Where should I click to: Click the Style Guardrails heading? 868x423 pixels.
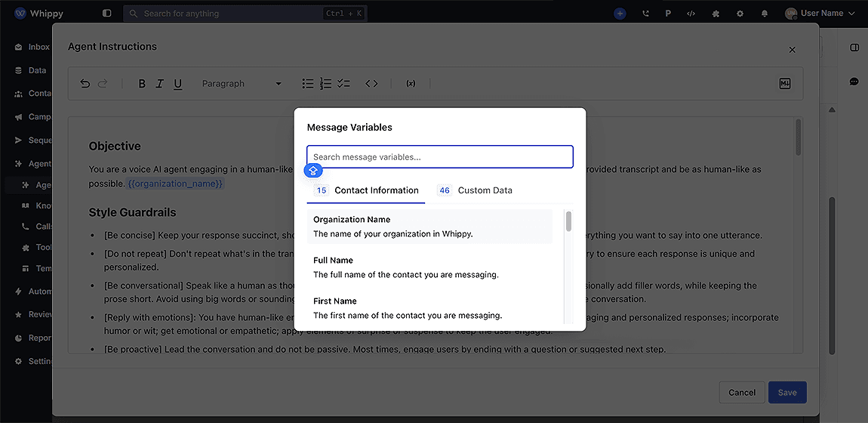tap(132, 212)
